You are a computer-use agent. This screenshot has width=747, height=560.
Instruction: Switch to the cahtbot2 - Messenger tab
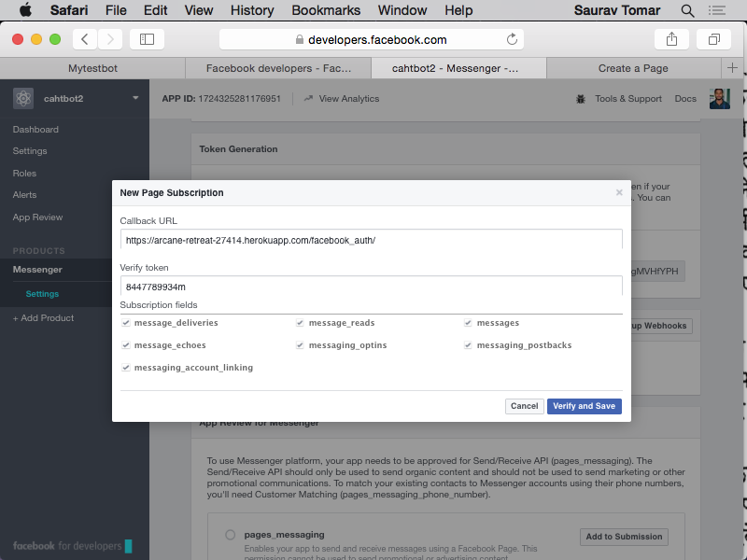click(458, 68)
